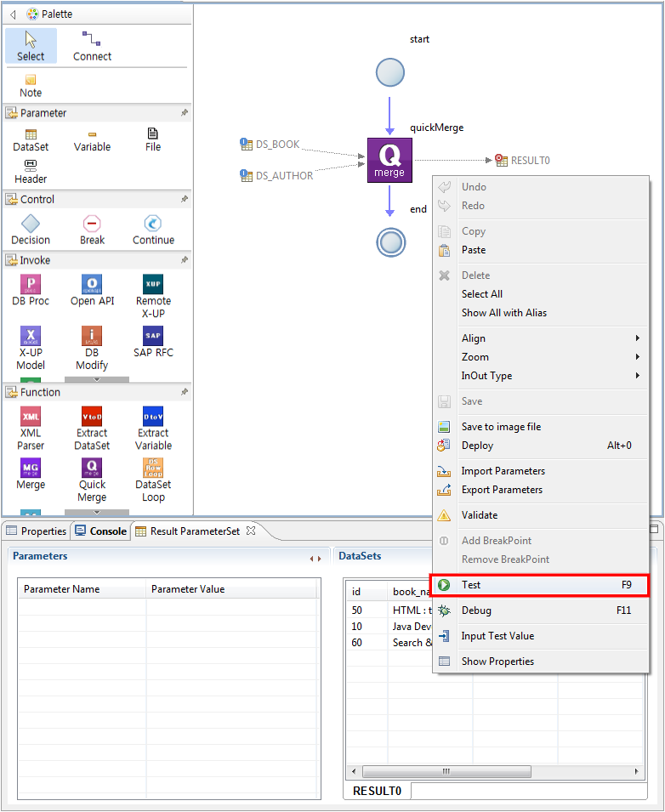Click the end node circle
Viewport: 665px width, 812px height.
(390, 242)
